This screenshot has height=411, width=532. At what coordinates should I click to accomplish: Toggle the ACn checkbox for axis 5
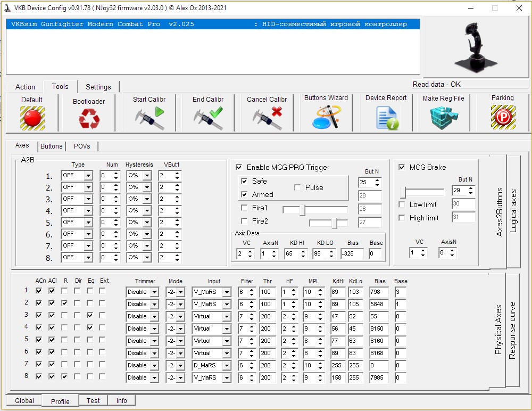click(39, 340)
